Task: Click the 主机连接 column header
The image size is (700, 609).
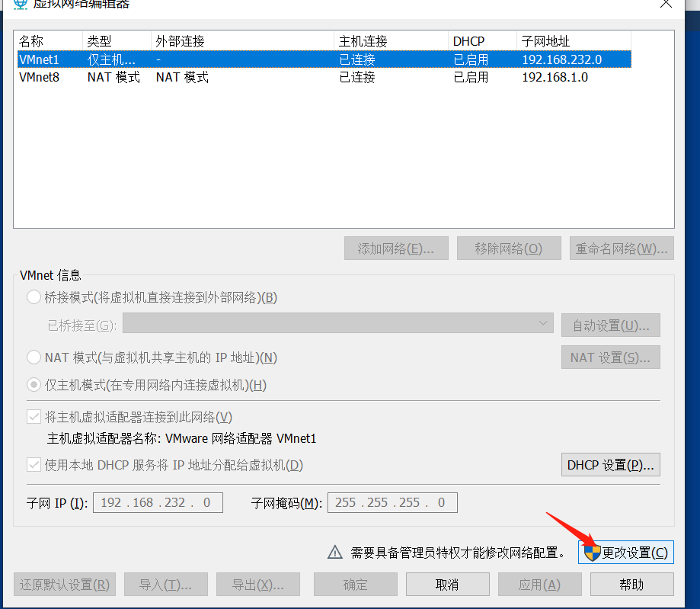Action: tap(391, 41)
